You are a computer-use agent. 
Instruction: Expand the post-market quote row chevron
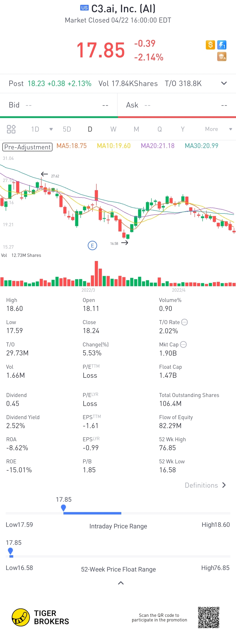click(224, 83)
